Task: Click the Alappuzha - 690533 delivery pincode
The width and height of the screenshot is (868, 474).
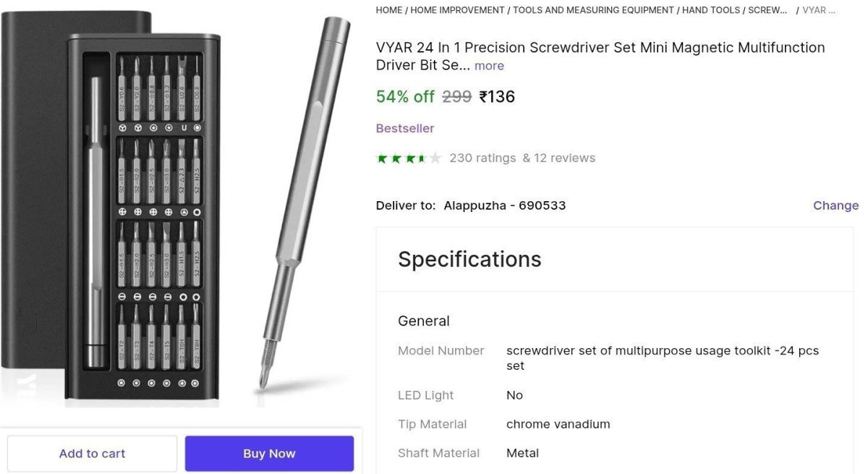Action: [x=504, y=206]
